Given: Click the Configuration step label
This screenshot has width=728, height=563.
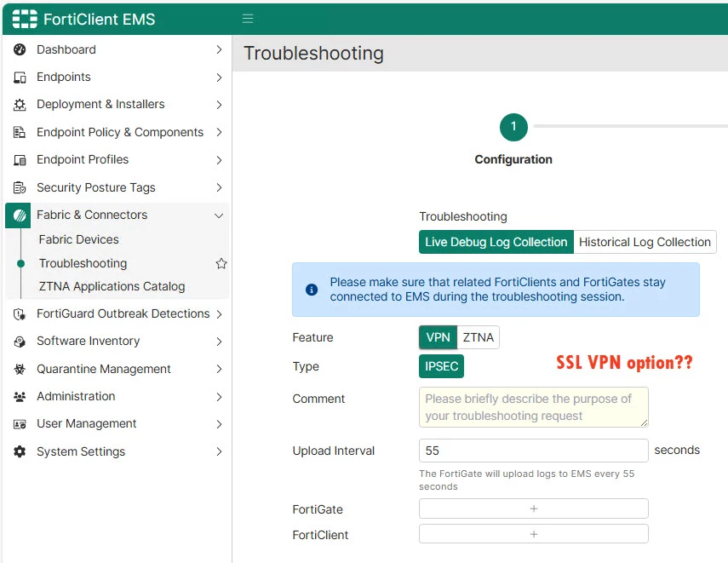Looking at the screenshot, I should (x=513, y=159).
